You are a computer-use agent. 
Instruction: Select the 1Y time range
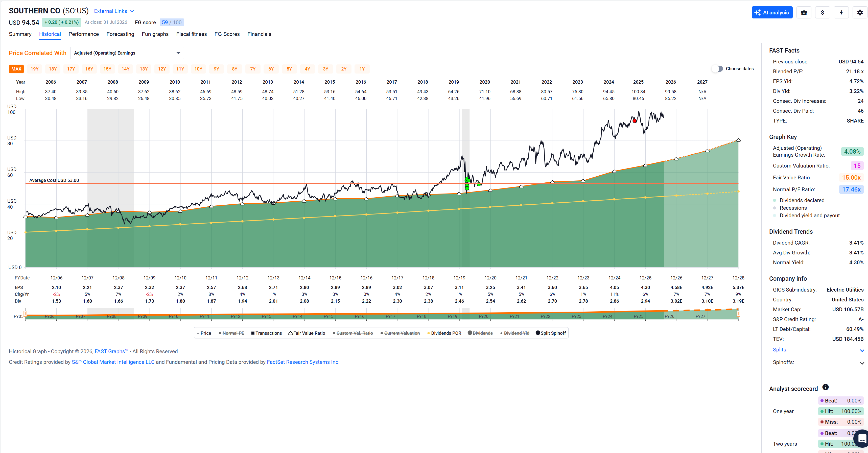[x=362, y=69]
